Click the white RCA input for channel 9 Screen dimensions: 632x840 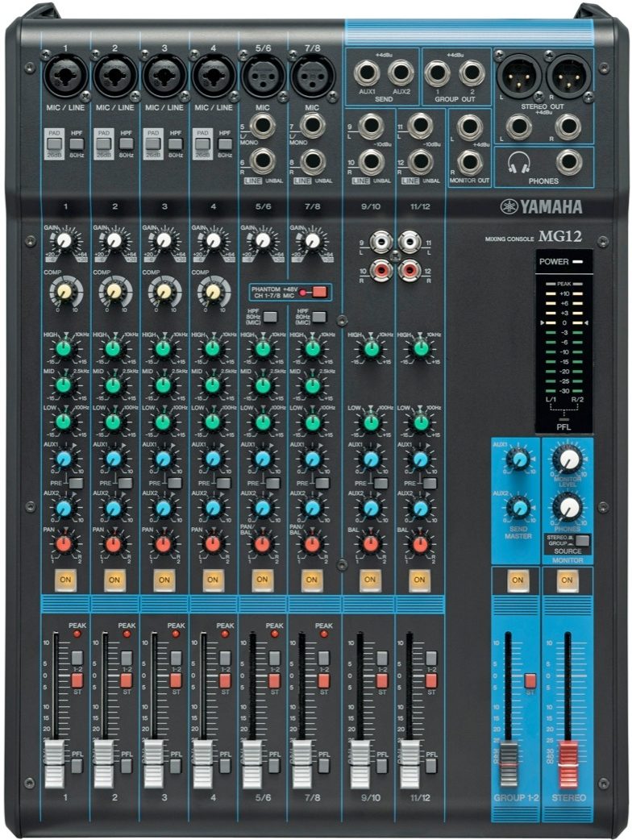[x=380, y=242]
